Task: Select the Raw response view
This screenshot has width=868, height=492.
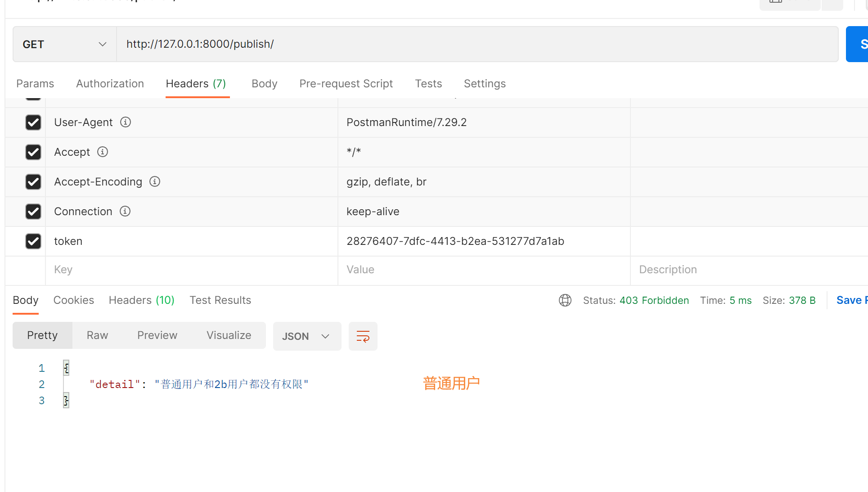Action: click(97, 335)
